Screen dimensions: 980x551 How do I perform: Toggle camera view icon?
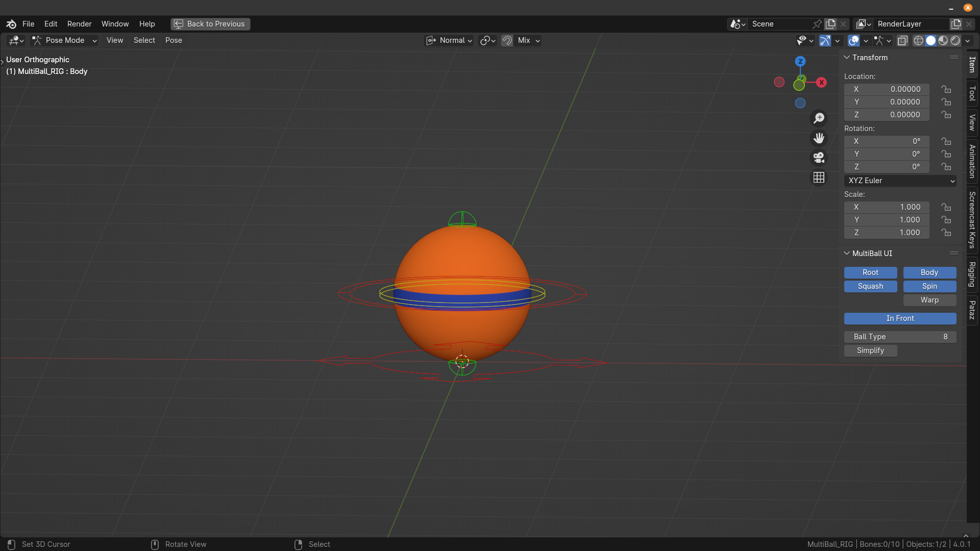coord(819,158)
